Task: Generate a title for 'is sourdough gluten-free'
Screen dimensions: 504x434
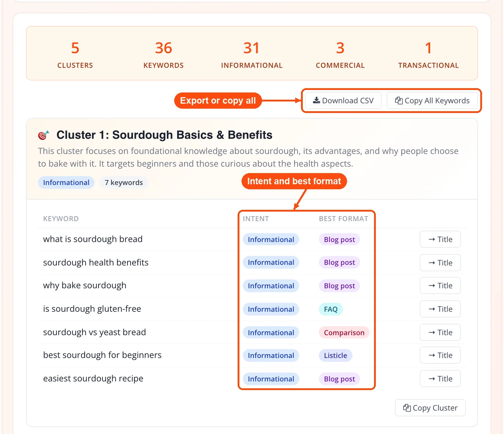Action: [x=440, y=309]
